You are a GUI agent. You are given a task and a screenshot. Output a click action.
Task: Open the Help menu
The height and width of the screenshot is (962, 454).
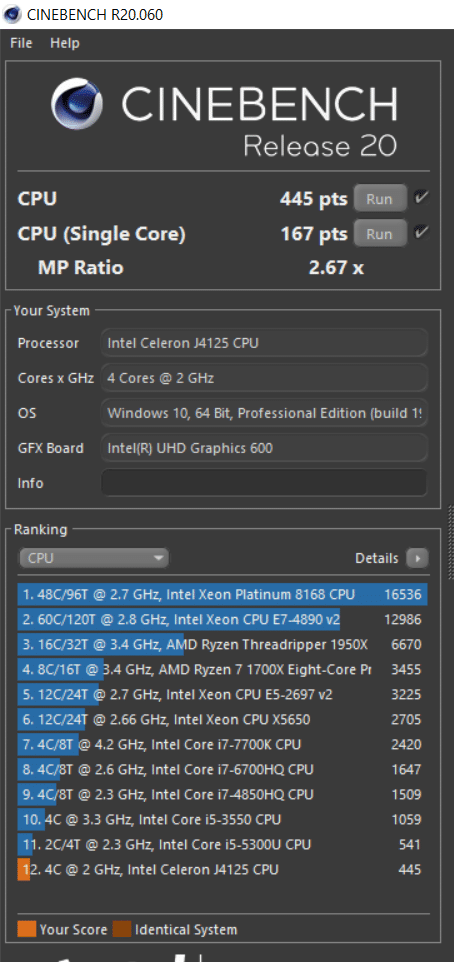click(x=65, y=44)
